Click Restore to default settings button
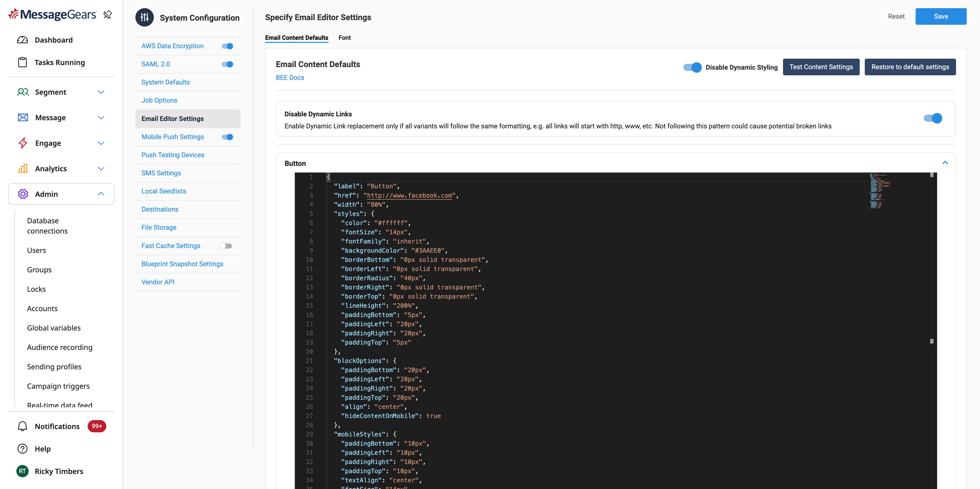 pos(910,67)
